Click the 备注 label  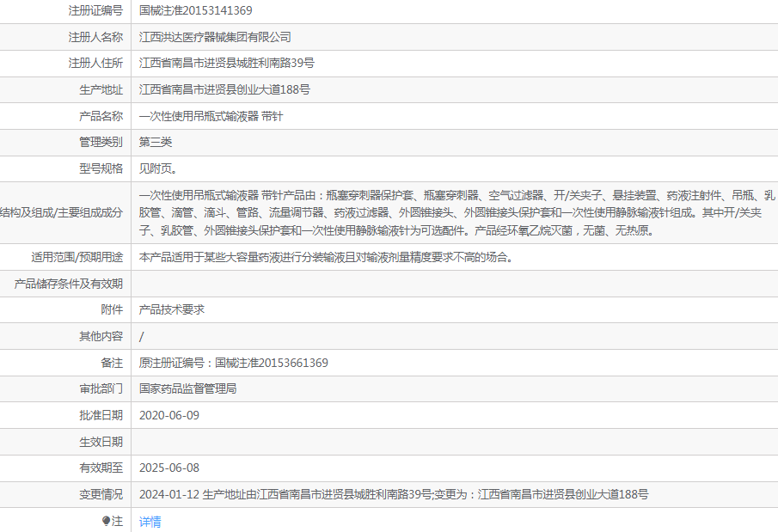112,363
